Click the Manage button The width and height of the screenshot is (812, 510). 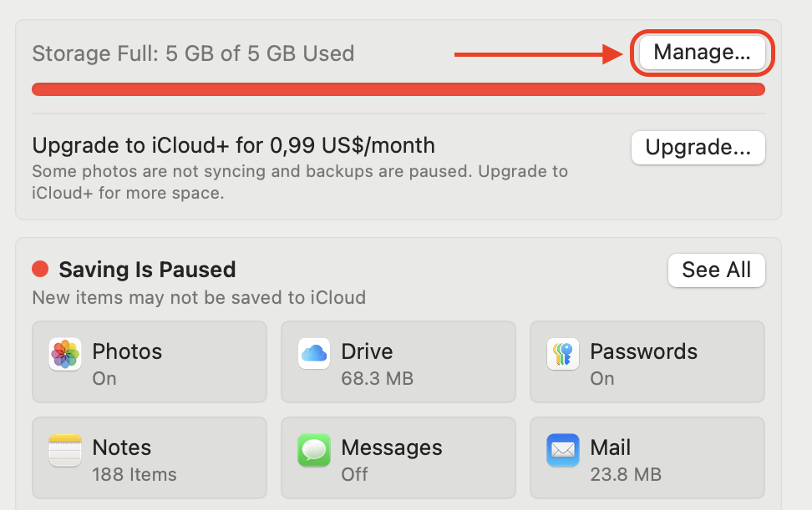pyautogui.click(x=702, y=52)
